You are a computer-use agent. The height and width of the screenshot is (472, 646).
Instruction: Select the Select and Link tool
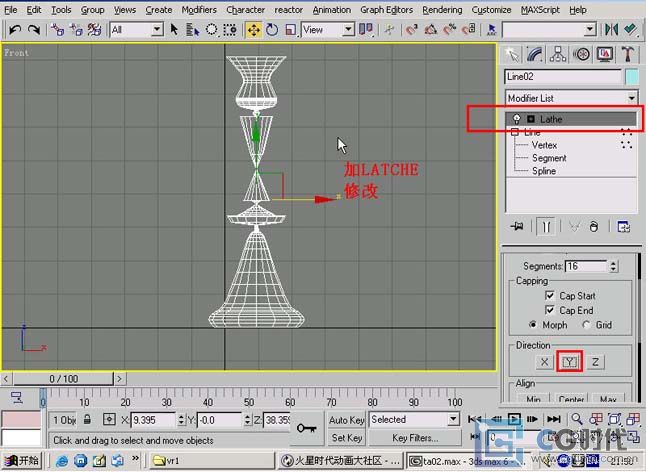[x=57, y=30]
